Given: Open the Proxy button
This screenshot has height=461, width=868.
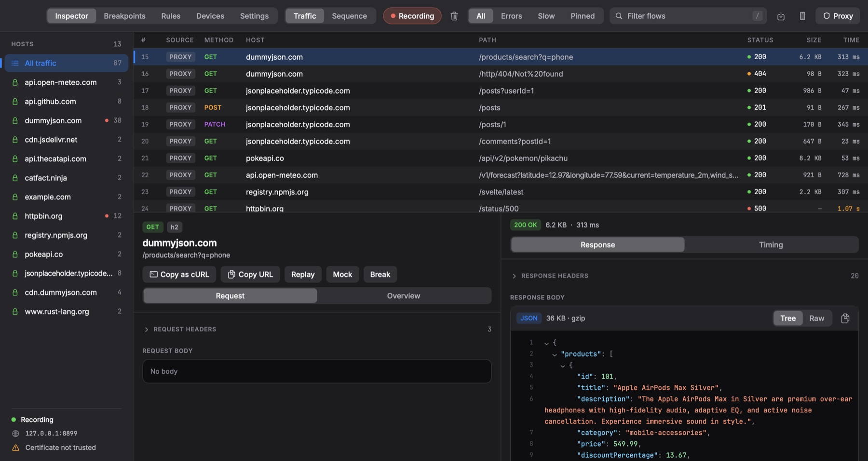Looking at the screenshot, I should point(838,16).
